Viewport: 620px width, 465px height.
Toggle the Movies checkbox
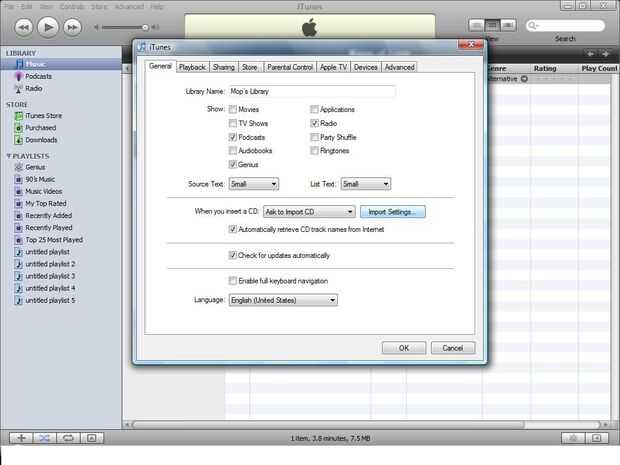(x=233, y=109)
